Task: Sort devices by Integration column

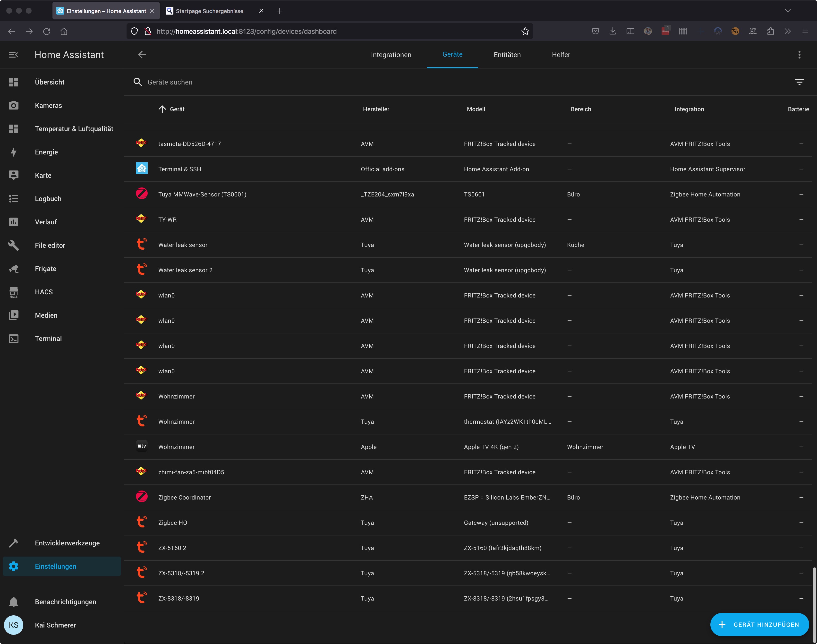Action: click(689, 109)
